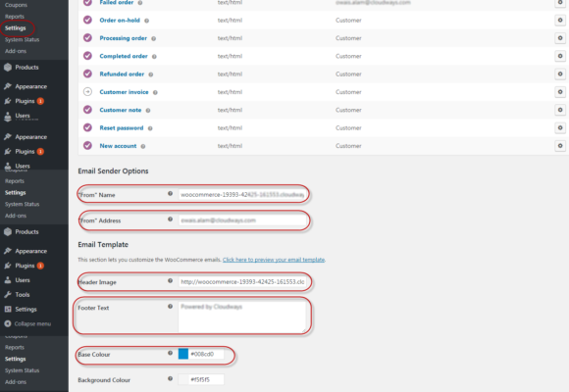Click help icon next to Background Colour
569x392 pixels.
point(170,378)
